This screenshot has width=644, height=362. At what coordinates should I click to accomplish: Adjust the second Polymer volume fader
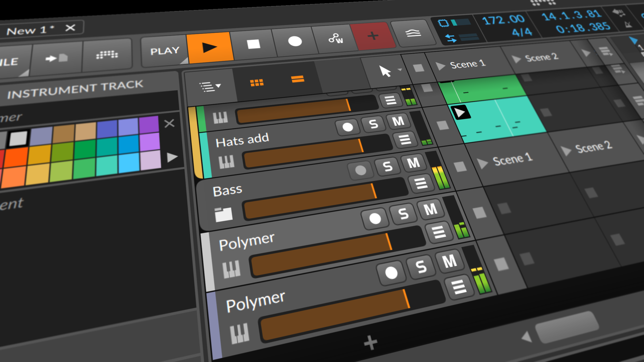[x=352, y=312]
